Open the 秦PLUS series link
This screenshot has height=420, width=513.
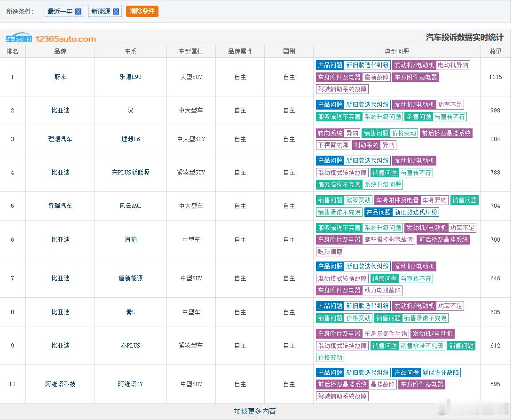pyautogui.click(x=131, y=345)
